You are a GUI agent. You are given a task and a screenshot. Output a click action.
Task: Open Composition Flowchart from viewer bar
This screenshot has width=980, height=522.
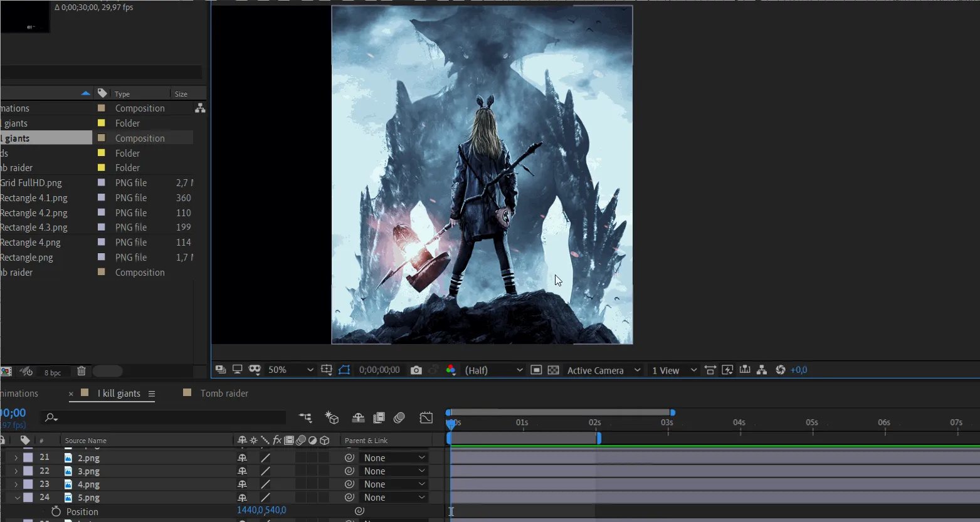[x=762, y=370]
